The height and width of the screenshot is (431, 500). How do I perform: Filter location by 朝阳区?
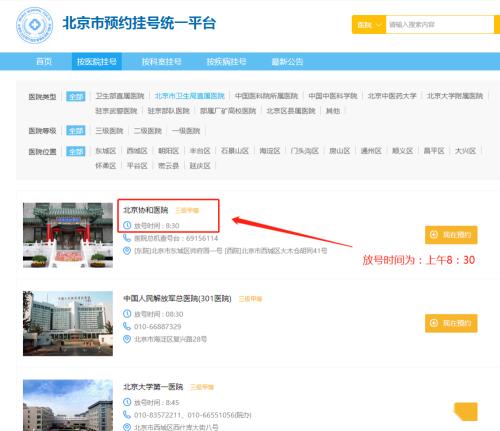click(169, 151)
